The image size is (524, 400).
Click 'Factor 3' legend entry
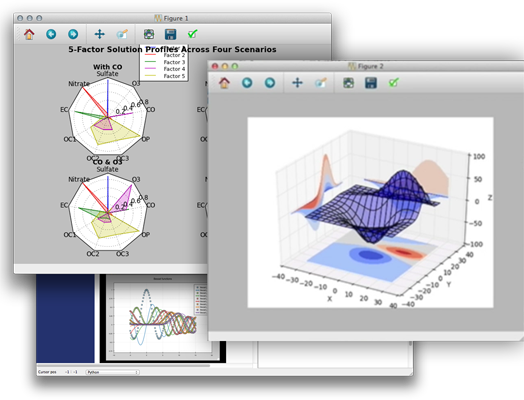tap(174, 62)
